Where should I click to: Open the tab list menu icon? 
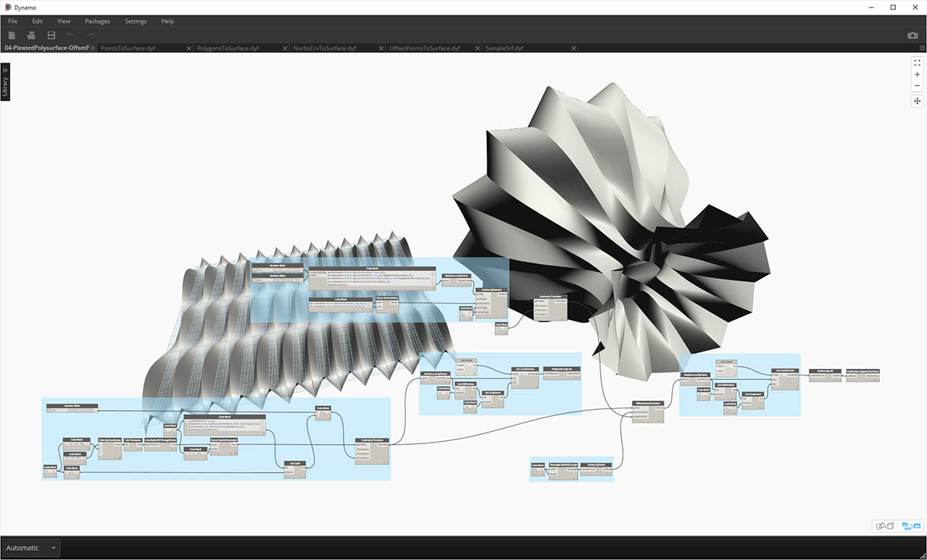pos(922,48)
